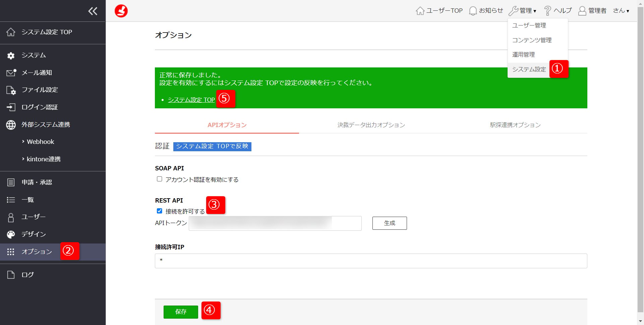The height and width of the screenshot is (325, 644).
Task: Click the house icon for ユーザーTOP
Action: pos(420,11)
